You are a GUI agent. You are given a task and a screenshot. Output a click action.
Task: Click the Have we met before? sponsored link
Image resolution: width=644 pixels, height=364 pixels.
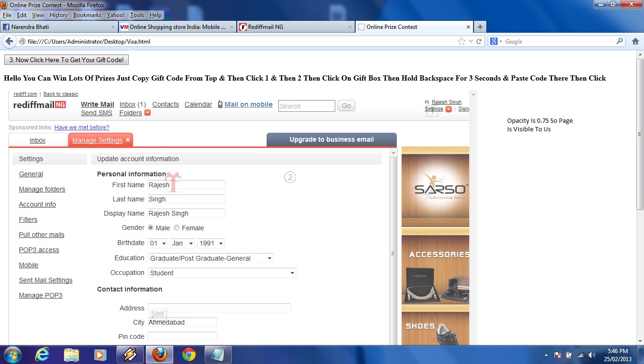click(82, 127)
